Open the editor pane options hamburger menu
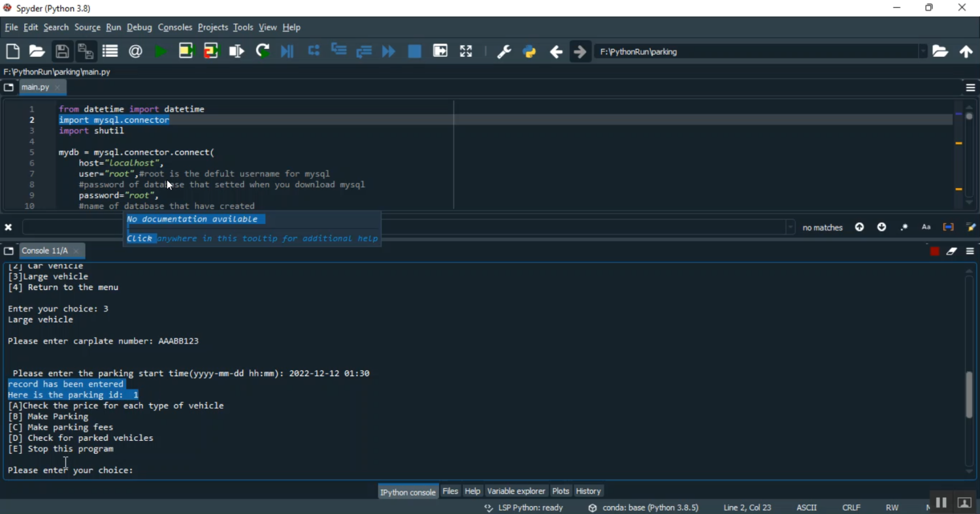This screenshot has height=514, width=980. [970, 88]
